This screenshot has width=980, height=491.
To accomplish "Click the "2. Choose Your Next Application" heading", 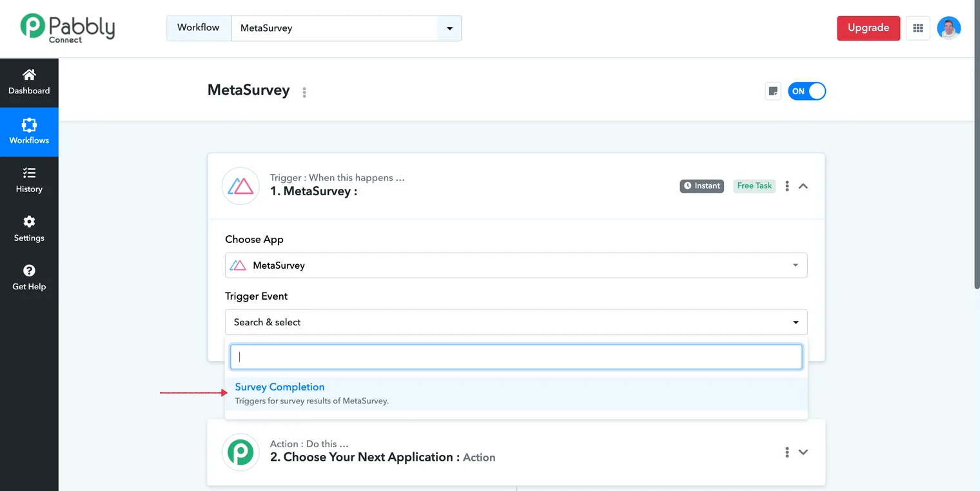I will [x=365, y=457].
